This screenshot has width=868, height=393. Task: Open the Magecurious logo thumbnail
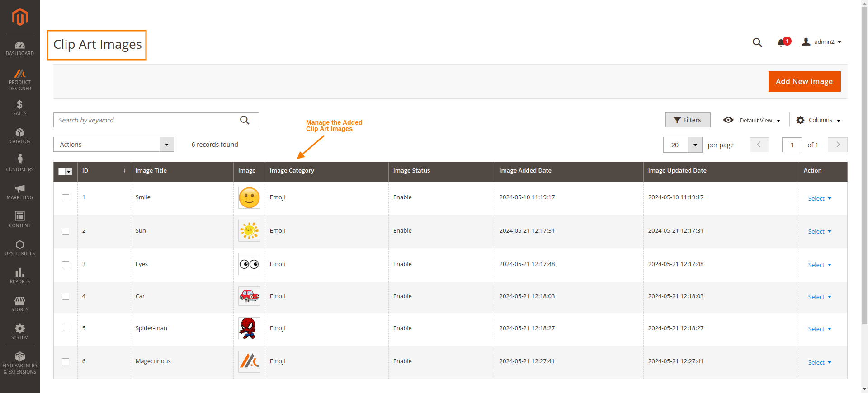[249, 361]
